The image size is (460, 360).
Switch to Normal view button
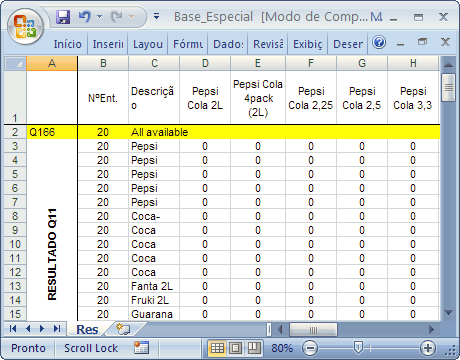tap(217, 348)
